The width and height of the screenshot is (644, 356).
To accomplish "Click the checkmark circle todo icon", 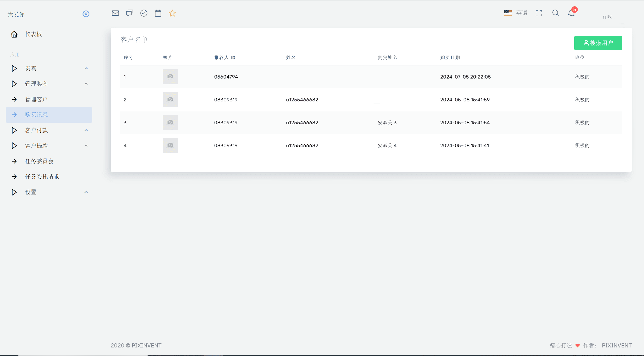I will tap(144, 13).
